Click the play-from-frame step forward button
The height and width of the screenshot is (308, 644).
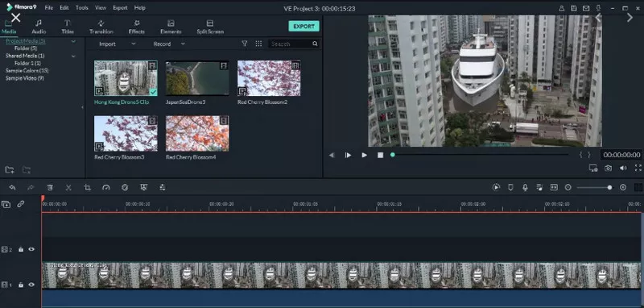pyautogui.click(x=348, y=155)
